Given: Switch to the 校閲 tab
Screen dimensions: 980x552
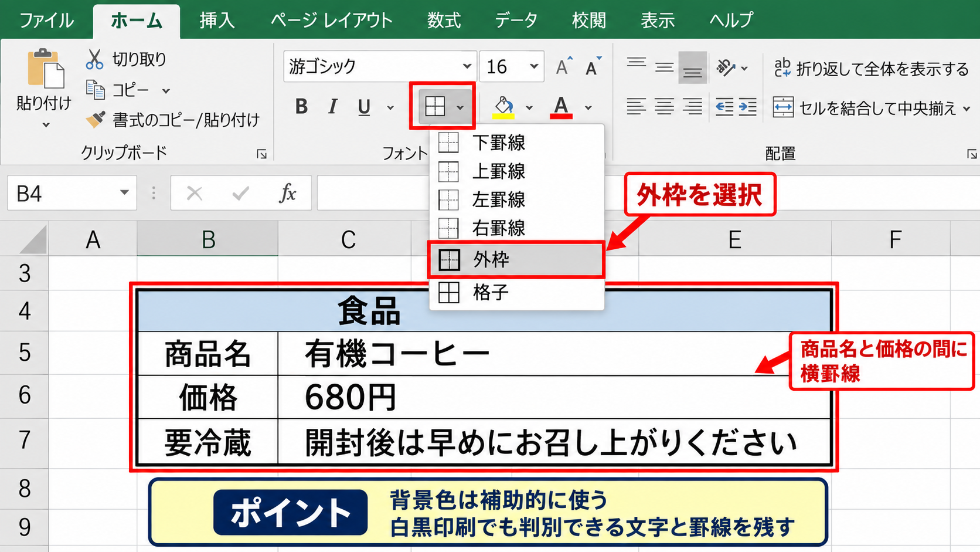Looking at the screenshot, I should pos(589,21).
